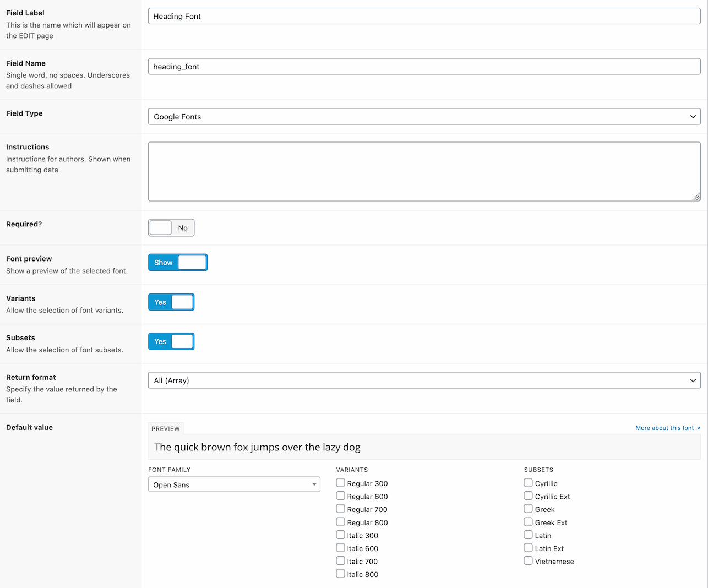This screenshot has width=708, height=588.
Task: Select the Italic 600 variant checkbox
Action: (341, 548)
